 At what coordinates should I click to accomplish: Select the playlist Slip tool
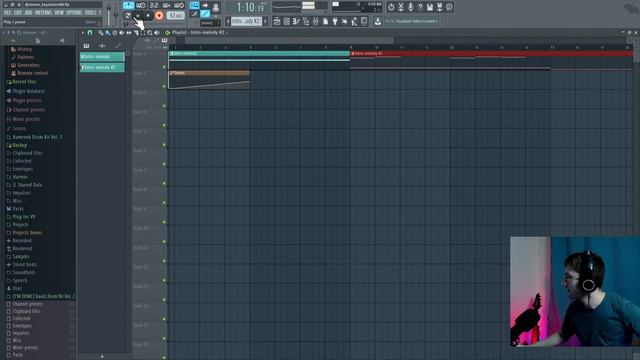(129, 33)
